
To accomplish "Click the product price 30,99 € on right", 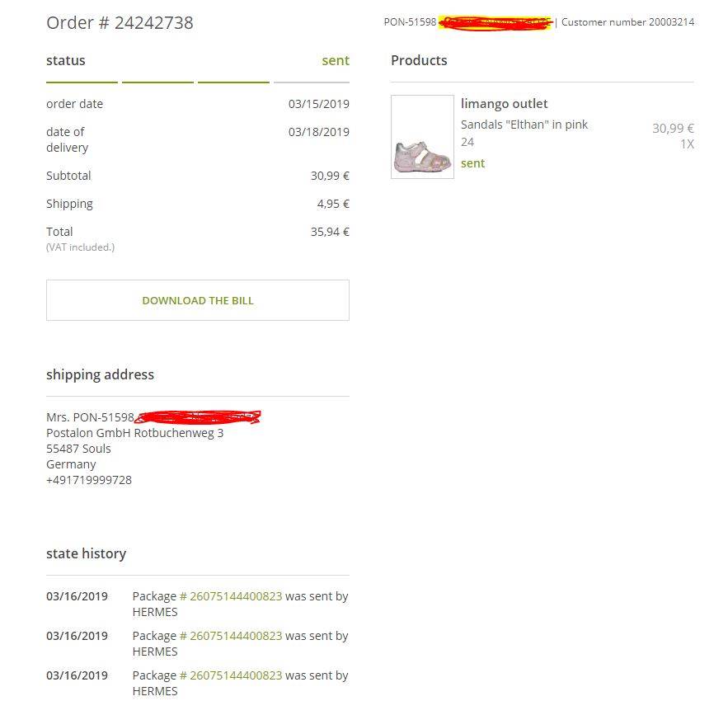I will 673,128.
